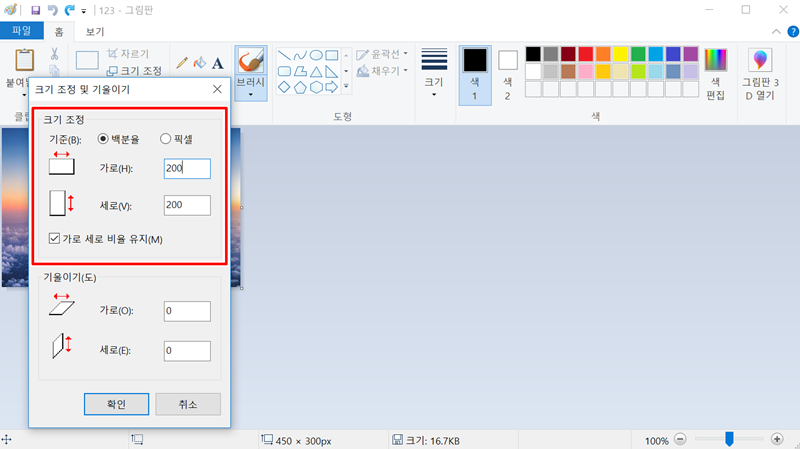Pick the right arrow shape
This screenshot has width=800, height=449.
[332, 87]
